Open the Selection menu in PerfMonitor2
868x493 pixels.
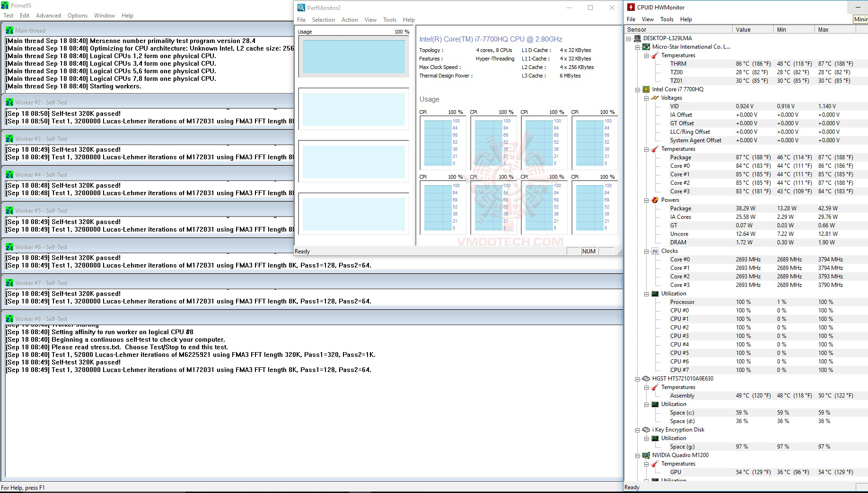pyautogui.click(x=324, y=20)
